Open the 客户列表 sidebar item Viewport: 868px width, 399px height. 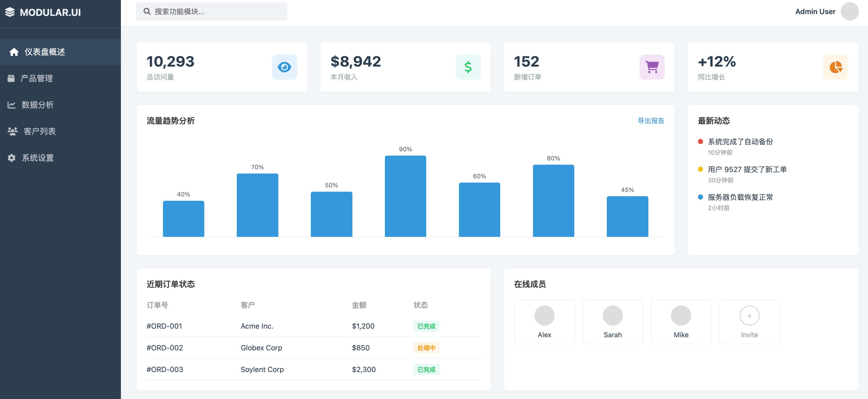point(40,132)
